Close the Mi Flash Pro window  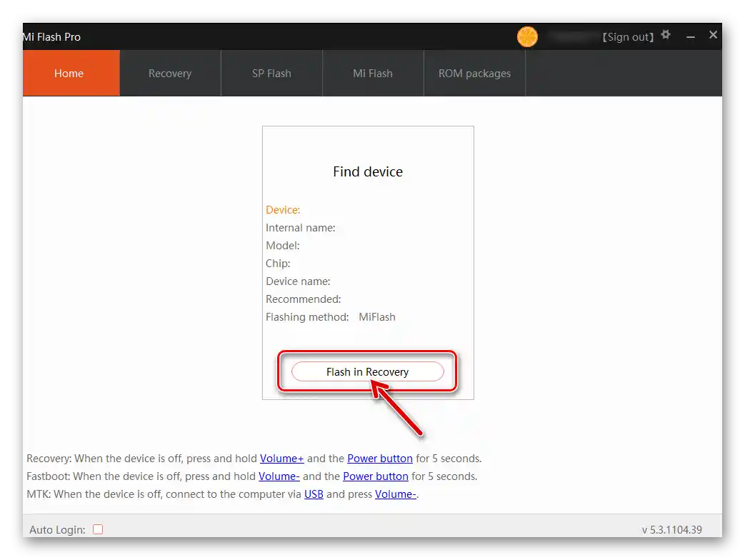click(x=713, y=35)
